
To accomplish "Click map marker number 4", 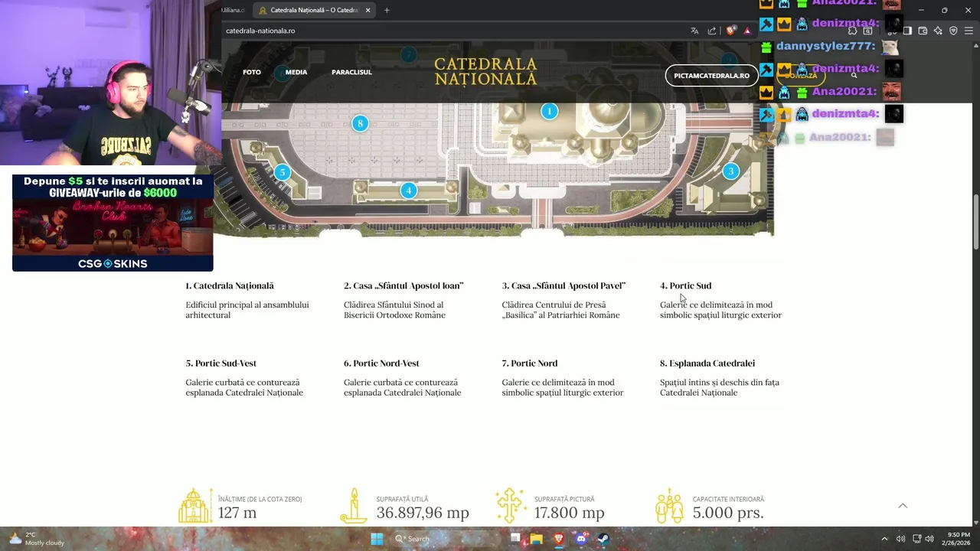I will (409, 191).
